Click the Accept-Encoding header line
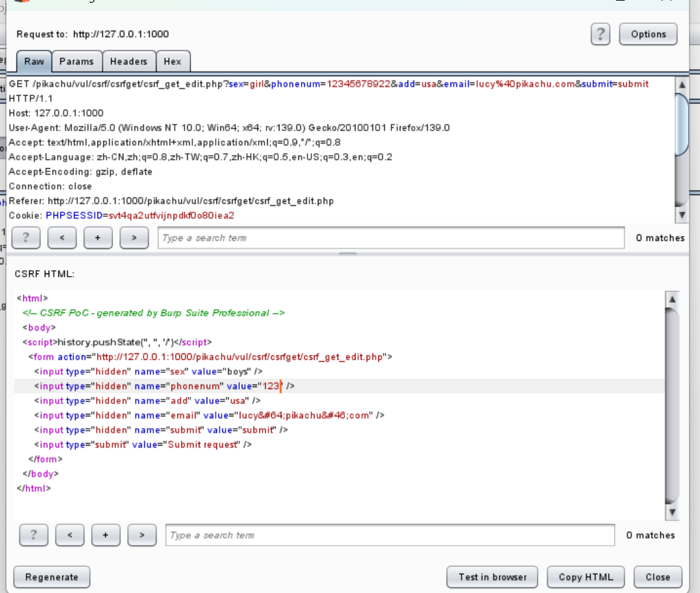Image resolution: width=700 pixels, height=593 pixels. pyautogui.click(x=81, y=171)
